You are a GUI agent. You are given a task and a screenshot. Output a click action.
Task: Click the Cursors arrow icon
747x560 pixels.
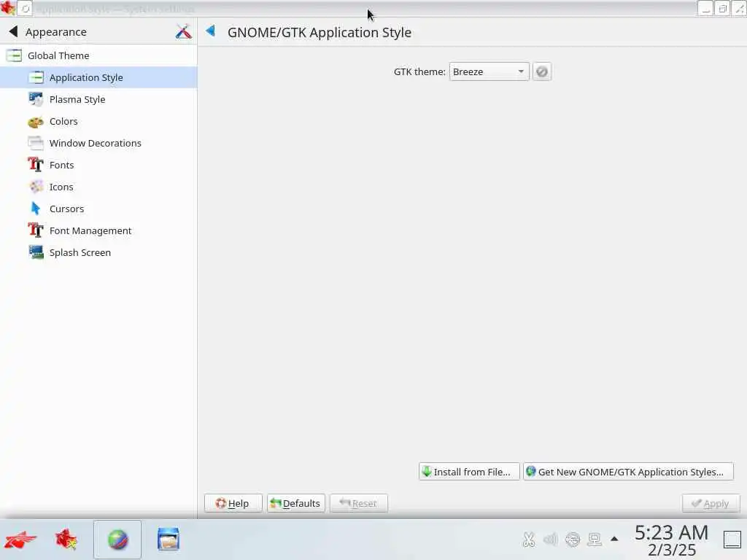(x=36, y=209)
